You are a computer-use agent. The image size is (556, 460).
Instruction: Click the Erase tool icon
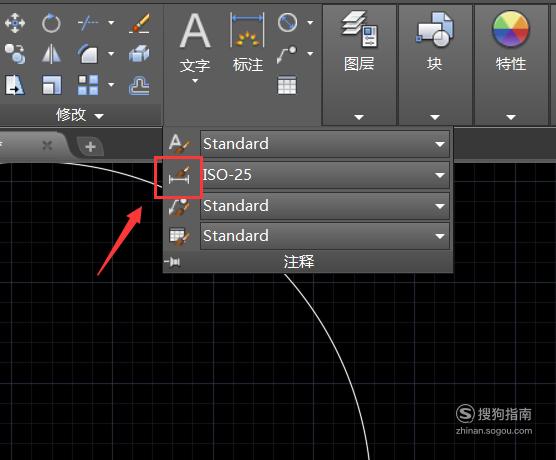pos(139,23)
